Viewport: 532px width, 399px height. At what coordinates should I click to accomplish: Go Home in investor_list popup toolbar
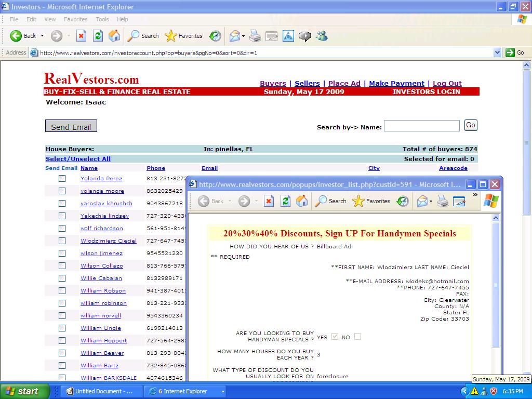click(302, 201)
